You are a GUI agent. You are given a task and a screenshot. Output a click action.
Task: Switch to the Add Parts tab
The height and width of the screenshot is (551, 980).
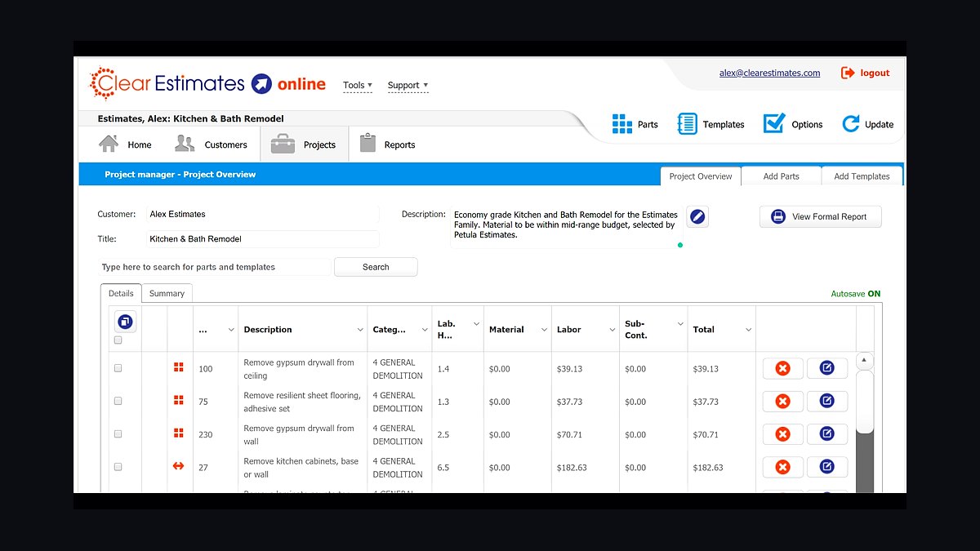coord(782,176)
